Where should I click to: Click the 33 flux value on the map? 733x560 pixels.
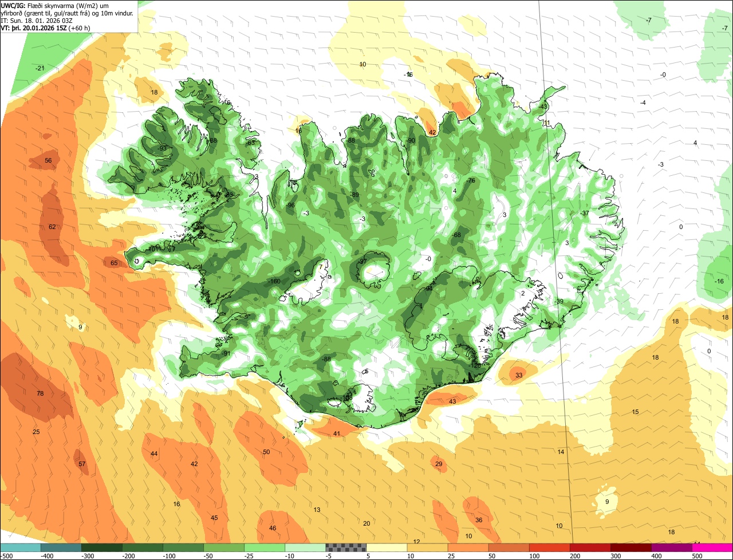tap(519, 375)
